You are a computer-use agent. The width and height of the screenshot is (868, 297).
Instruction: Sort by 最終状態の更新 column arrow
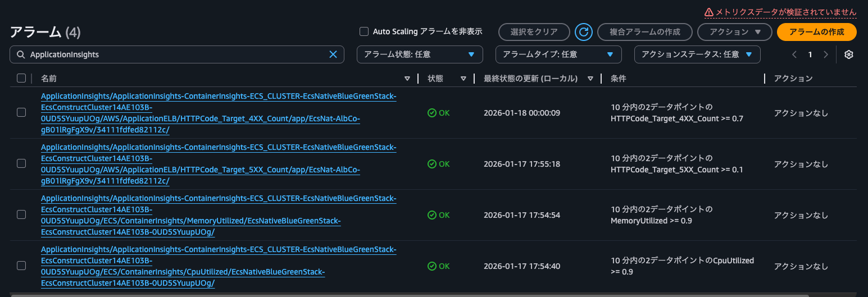point(590,79)
